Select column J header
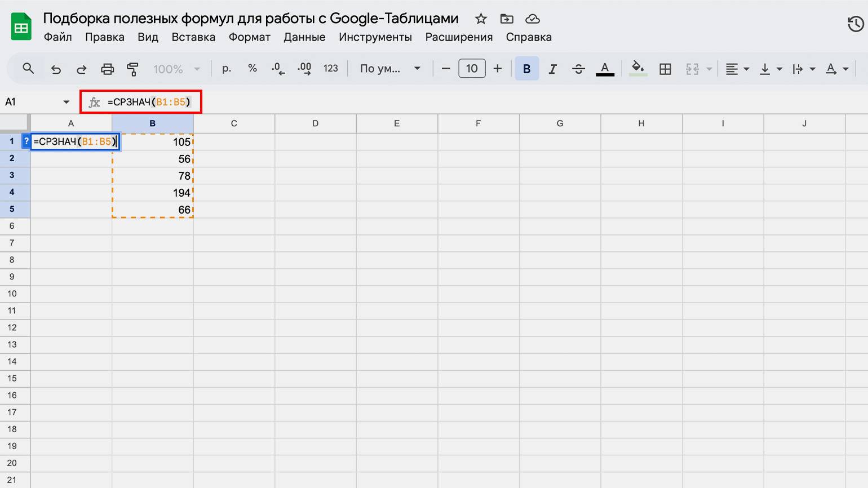The height and width of the screenshot is (488, 868). [x=804, y=123]
